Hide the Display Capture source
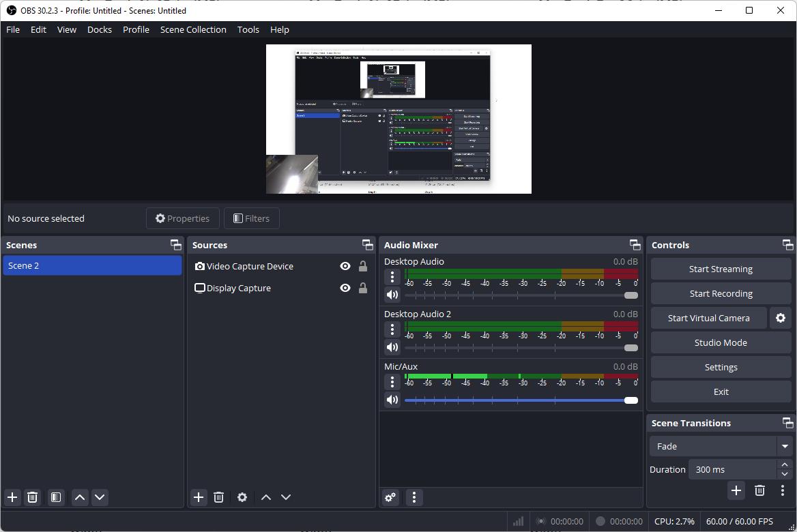The height and width of the screenshot is (532, 797). click(345, 287)
